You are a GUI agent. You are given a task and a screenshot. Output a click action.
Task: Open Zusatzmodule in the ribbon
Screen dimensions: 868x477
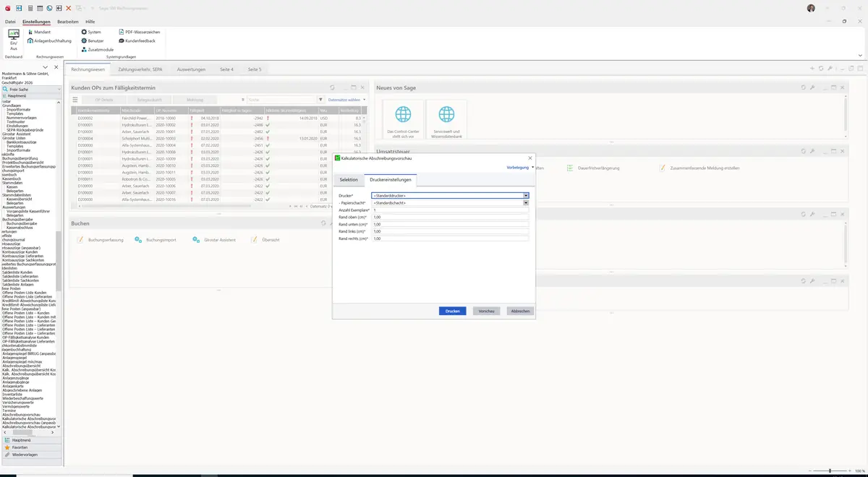[x=97, y=49]
